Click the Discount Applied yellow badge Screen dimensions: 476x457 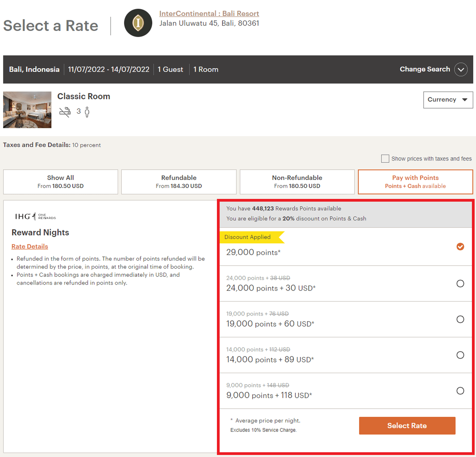tap(252, 237)
